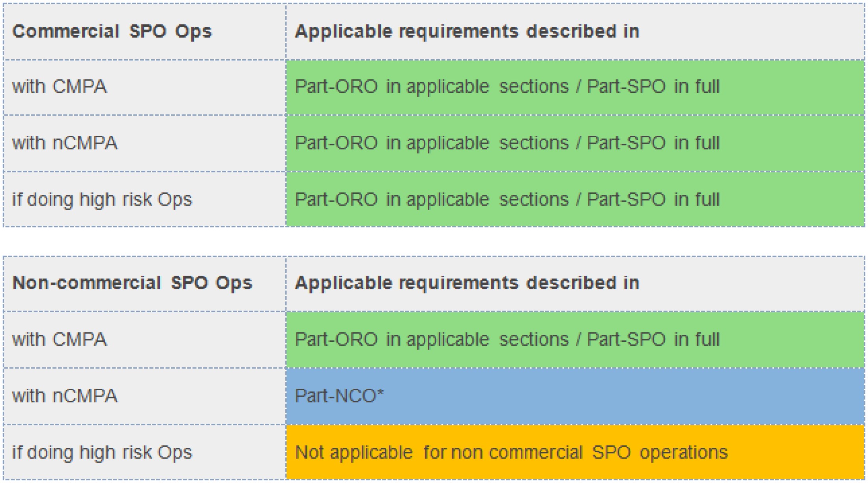The width and height of the screenshot is (868, 483).
Task: Click the blue 'Part-NCO*' cell
Action: coord(575,396)
